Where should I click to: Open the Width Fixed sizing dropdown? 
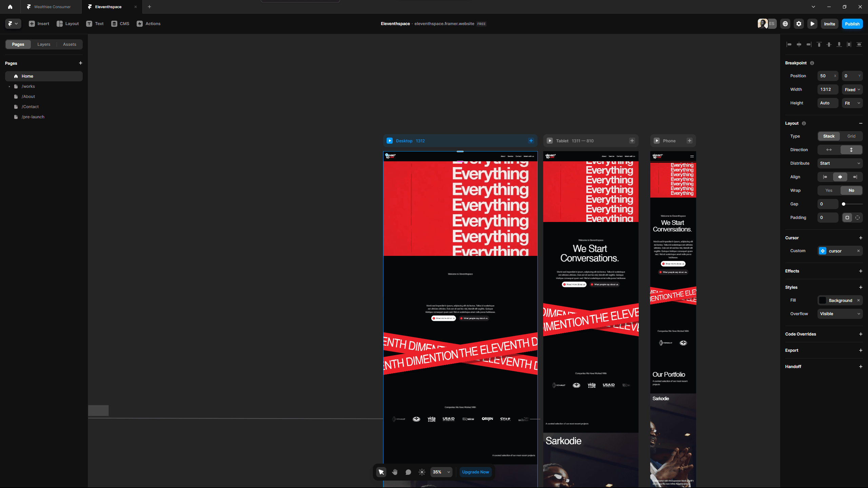click(x=852, y=89)
